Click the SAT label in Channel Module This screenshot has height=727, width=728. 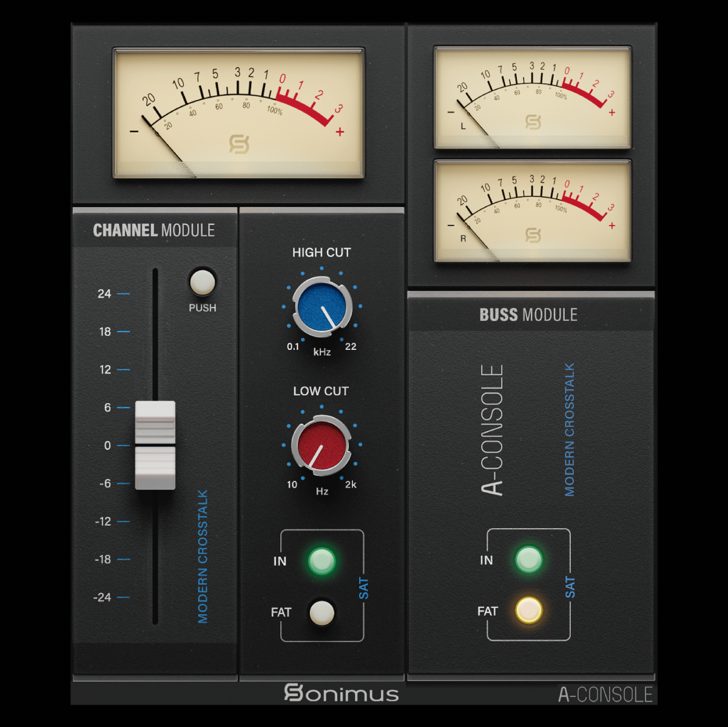click(x=363, y=588)
